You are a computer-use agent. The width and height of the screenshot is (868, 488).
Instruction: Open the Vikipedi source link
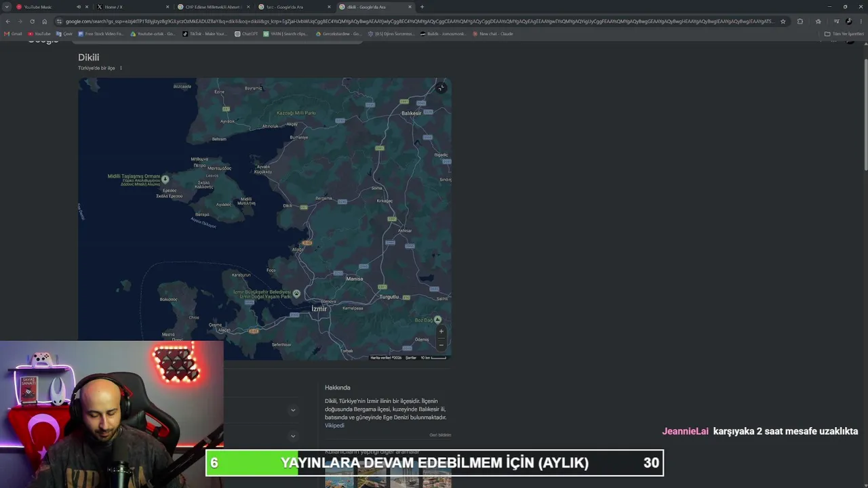[x=334, y=426]
